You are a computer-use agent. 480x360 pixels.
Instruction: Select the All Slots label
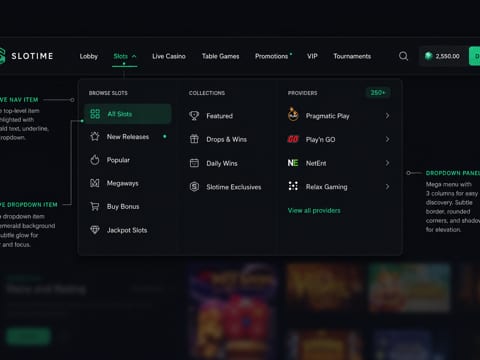point(120,114)
